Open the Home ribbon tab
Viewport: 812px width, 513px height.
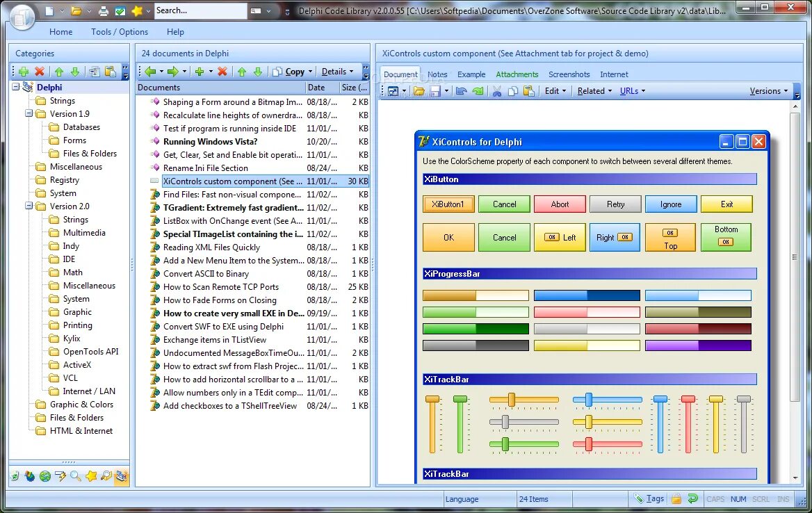pos(60,31)
